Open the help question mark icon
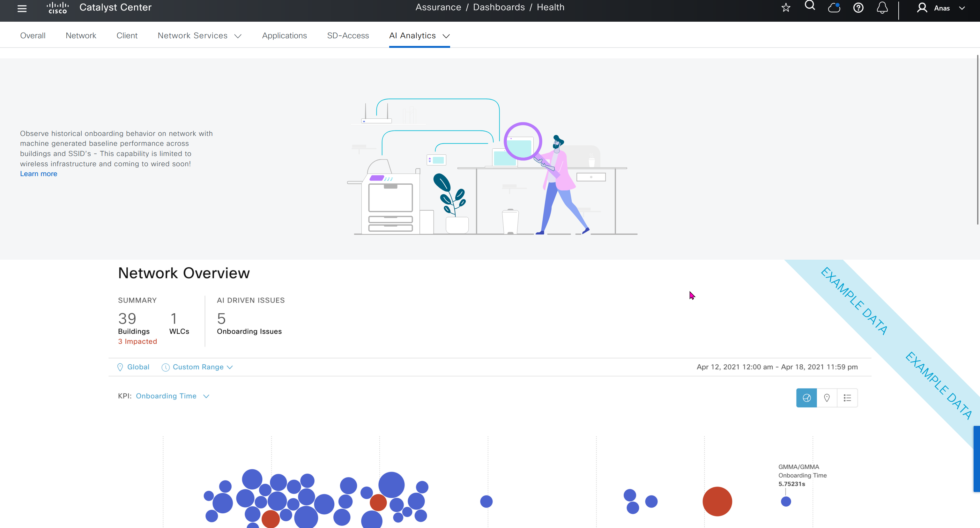This screenshot has height=528, width=980. click(858, 8)
